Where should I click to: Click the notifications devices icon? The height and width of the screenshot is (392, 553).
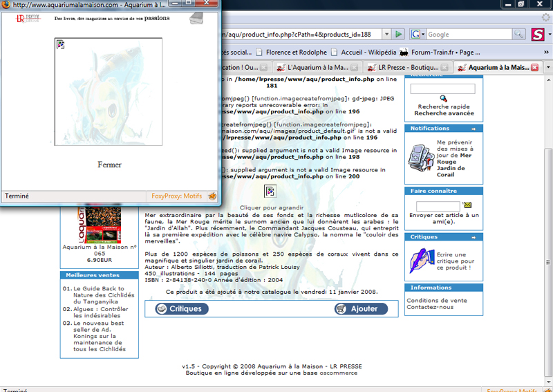point(421,158)
